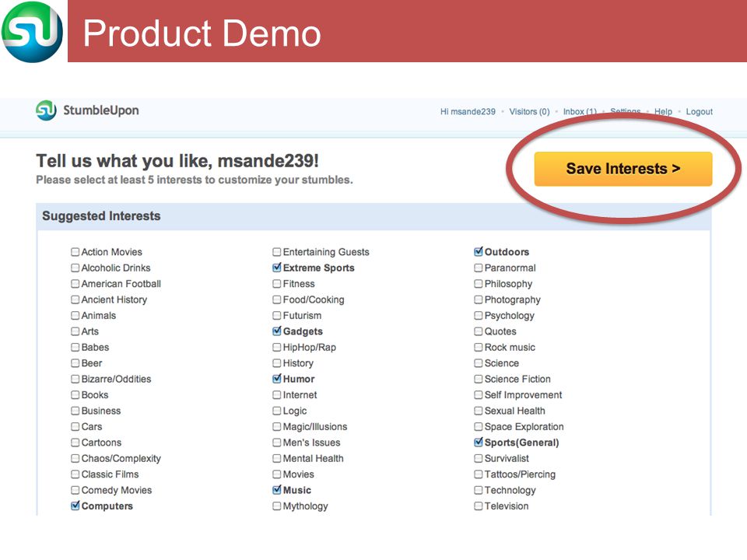Uncheck the Outdoors checkbox
The height and width of the screenshot is (560, 747).
click(x=479, y=252)
